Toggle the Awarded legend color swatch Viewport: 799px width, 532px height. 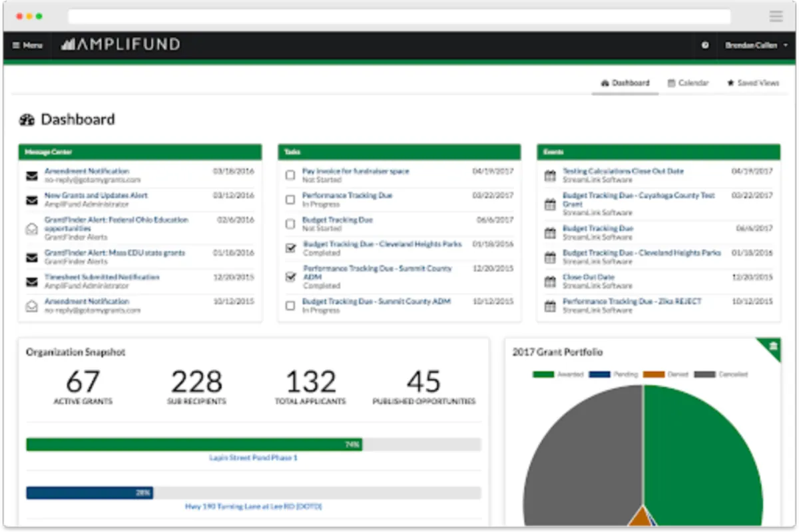[543, 374]
